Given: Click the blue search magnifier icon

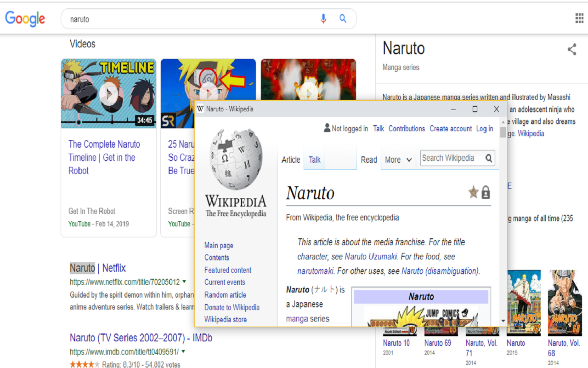Looking at the screenshot, I should 343,18.
